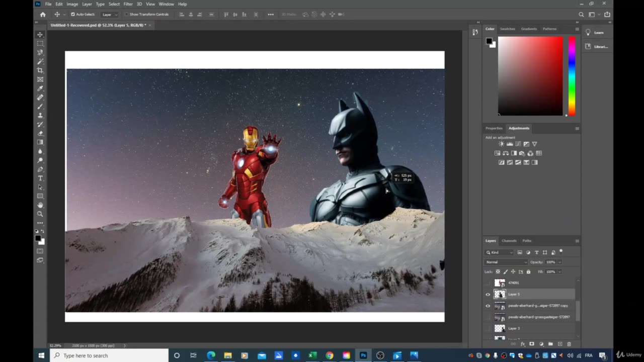Image resolution: width=644 pixels, height=362 pixels.
Task: Show the 474091 layer visibility box
Action: pos(488,283)
